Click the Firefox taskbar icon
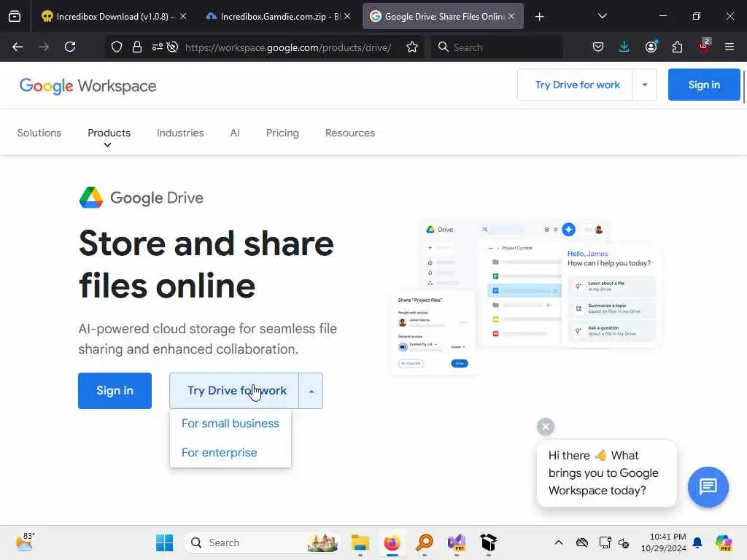 tap(392, 542)
